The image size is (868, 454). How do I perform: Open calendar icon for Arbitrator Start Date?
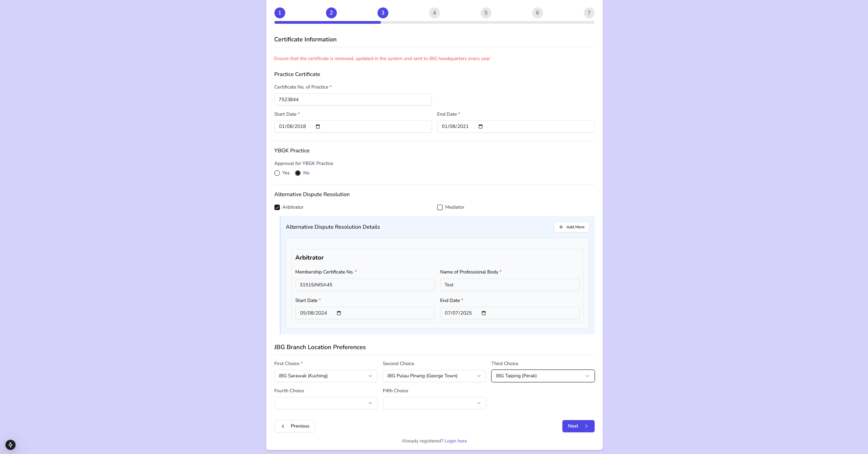(339, 313)
